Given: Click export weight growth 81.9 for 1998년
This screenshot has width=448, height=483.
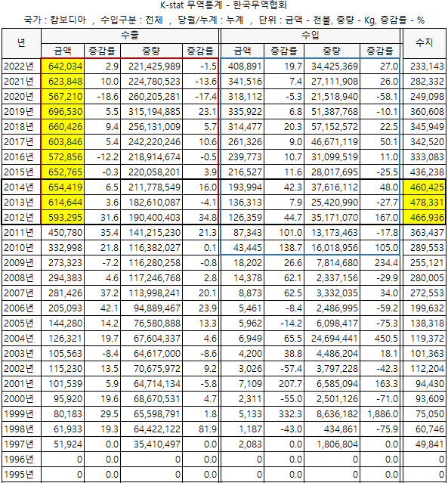Looking at the screenshot, I should (200, 429).
